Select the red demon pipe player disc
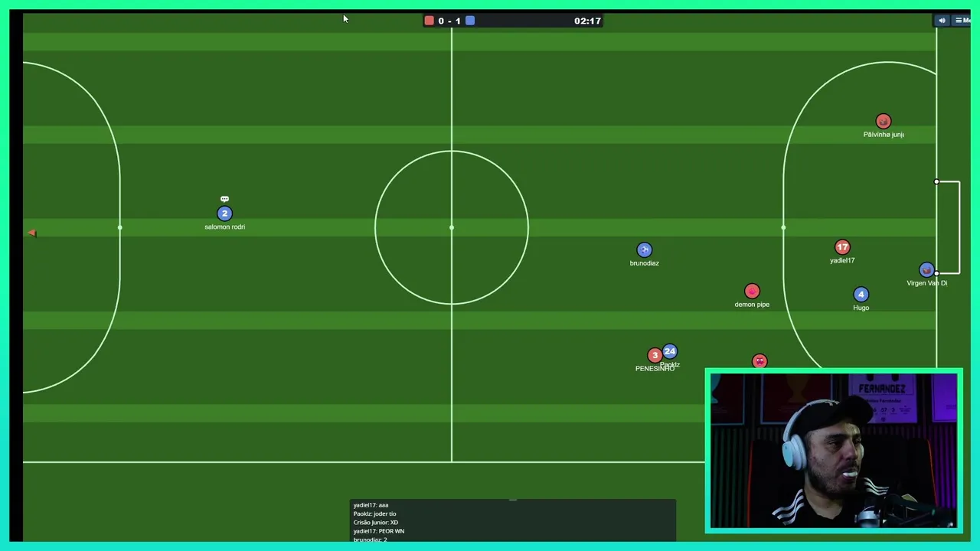The width and height of the screenshot is (980, 551). 752,291
